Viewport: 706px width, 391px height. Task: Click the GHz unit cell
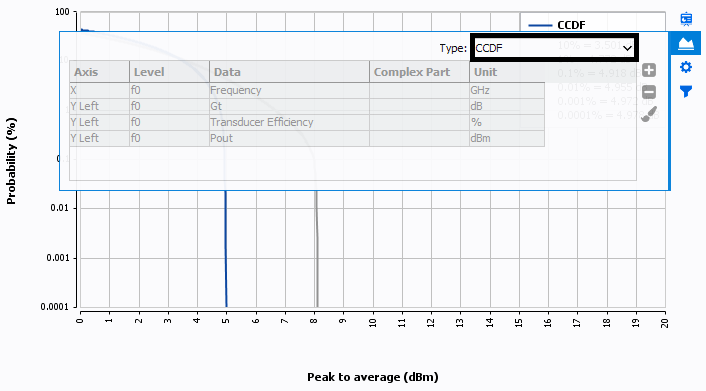pyautogui.click(x=507, y=90)
